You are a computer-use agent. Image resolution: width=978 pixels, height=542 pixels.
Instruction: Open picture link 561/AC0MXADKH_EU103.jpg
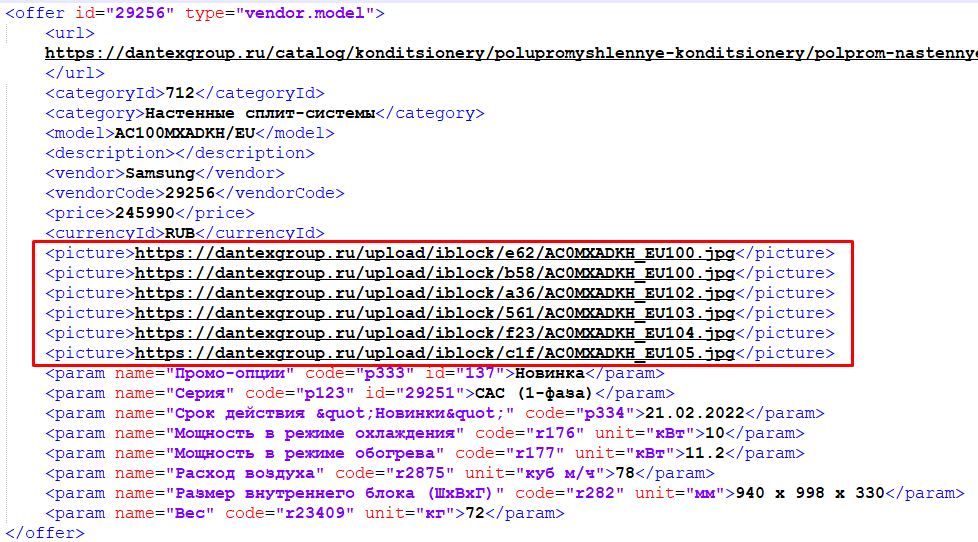[435, 312]
